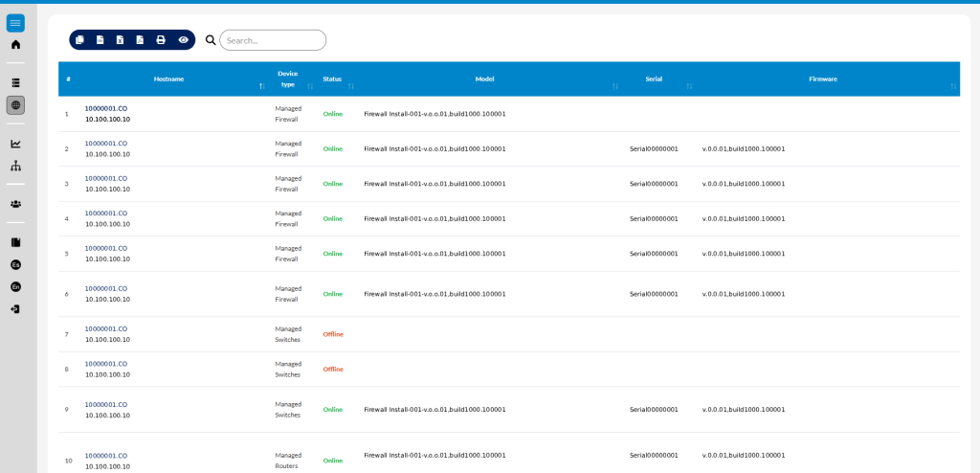Open the book documentation icon in sidebar
980x473 pixels.
[x=15, y=242]
